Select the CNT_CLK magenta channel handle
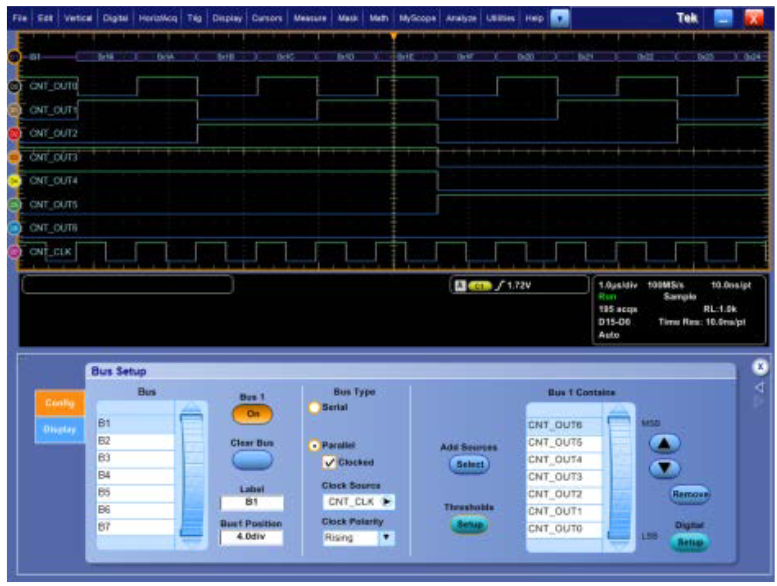The height and width of the screenshot is (586, 777). [14, 252]
